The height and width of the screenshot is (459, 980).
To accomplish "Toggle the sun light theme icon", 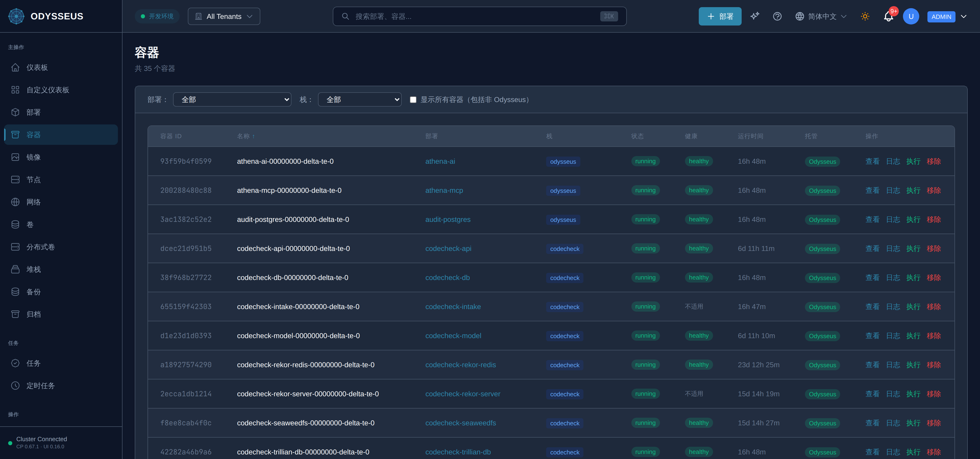I will click(x=865, y=16).
